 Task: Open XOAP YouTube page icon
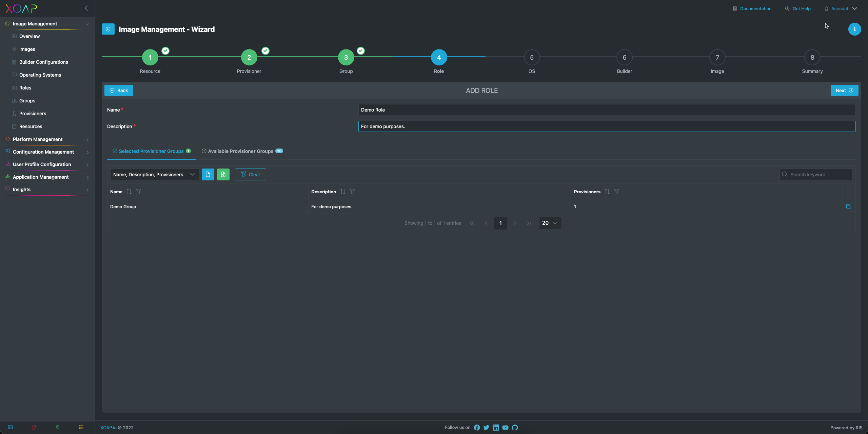[x=505, y=428]
